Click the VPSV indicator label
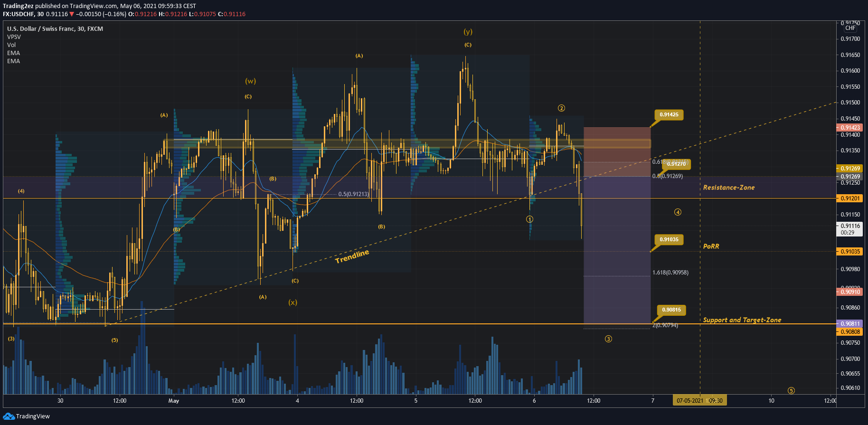The width and height of the screenshot is (868, 425). [14, 37]
